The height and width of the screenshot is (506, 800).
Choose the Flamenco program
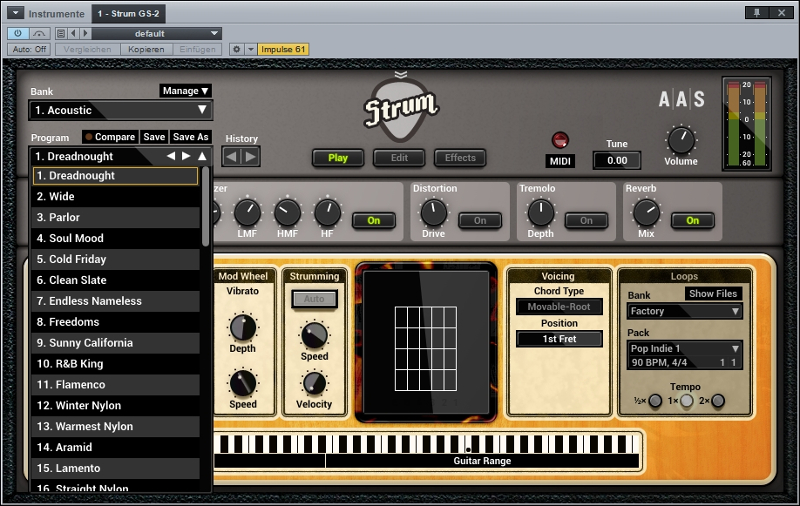pyautogui.click(x=115, y=385)
